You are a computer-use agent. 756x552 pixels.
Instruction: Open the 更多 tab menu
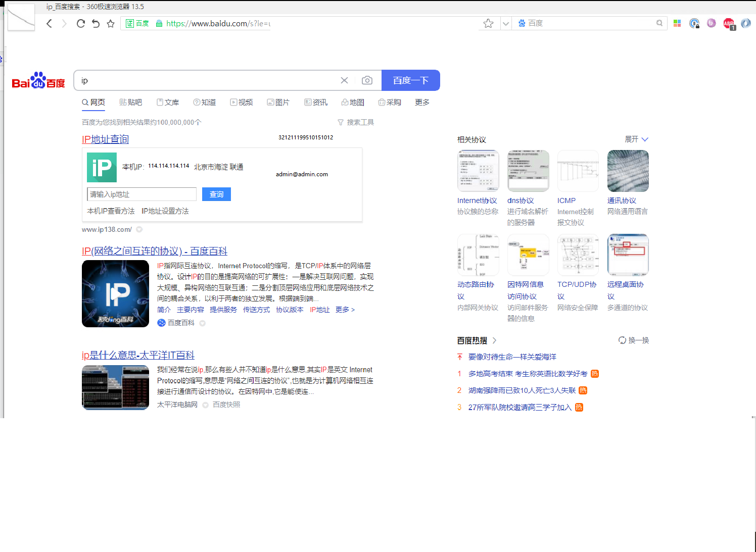tap(422, 102)
